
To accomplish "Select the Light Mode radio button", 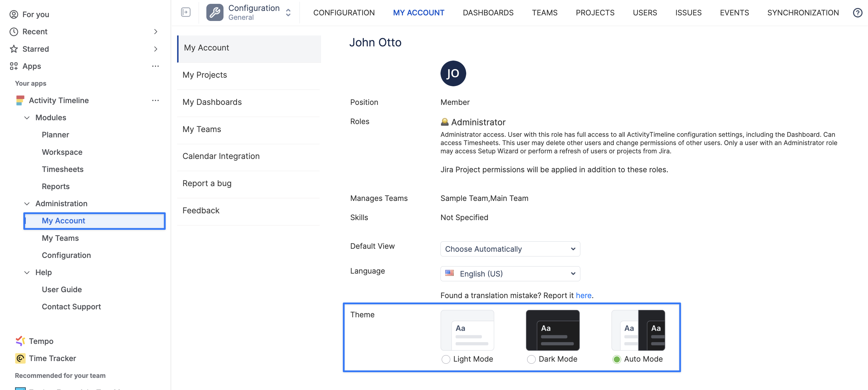I will click(446, 359).
